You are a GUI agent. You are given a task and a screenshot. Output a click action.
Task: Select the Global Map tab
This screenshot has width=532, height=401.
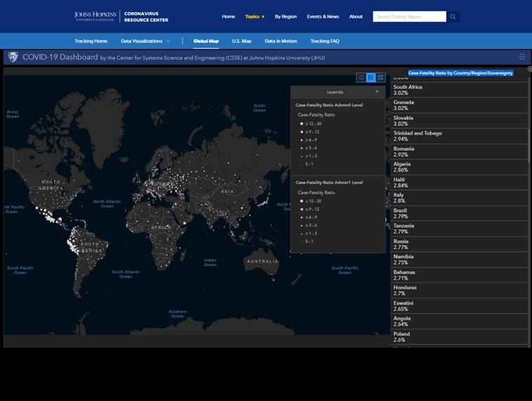(206, 41)
